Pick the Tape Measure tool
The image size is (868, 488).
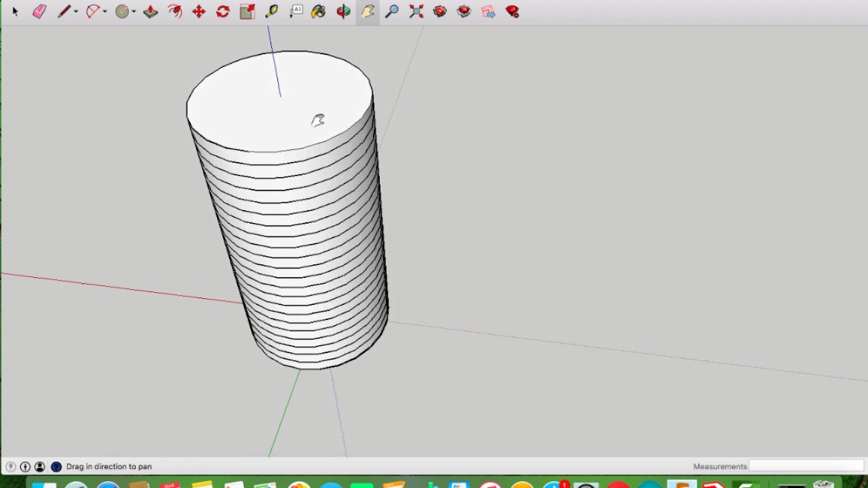pos(271,12)
